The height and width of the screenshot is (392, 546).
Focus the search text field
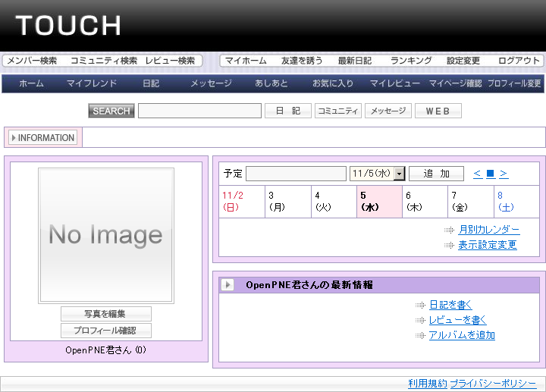coord(199,111)
